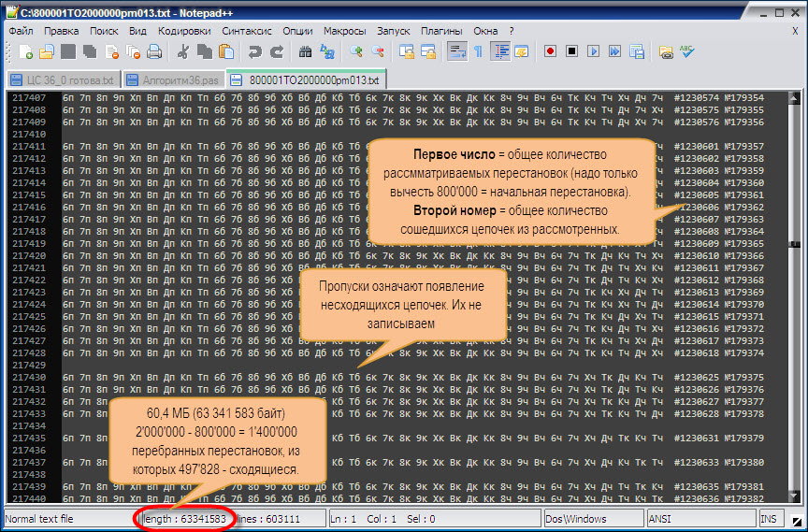Image resolution: width=808 pixels, height=532 pixels.
Task: Click the folder link plugin icon
Action: click(666, 52)
